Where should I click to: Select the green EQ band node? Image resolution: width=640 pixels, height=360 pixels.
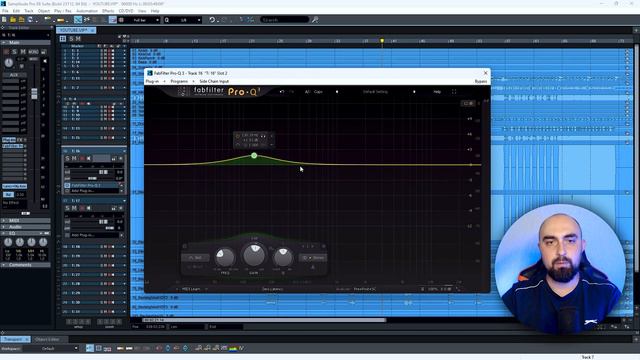[254, 156]
